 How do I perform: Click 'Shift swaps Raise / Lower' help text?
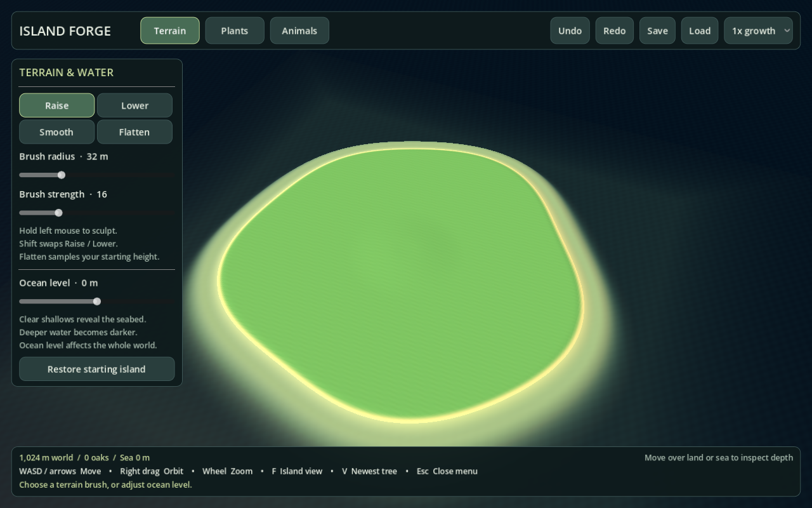point(69,243)
